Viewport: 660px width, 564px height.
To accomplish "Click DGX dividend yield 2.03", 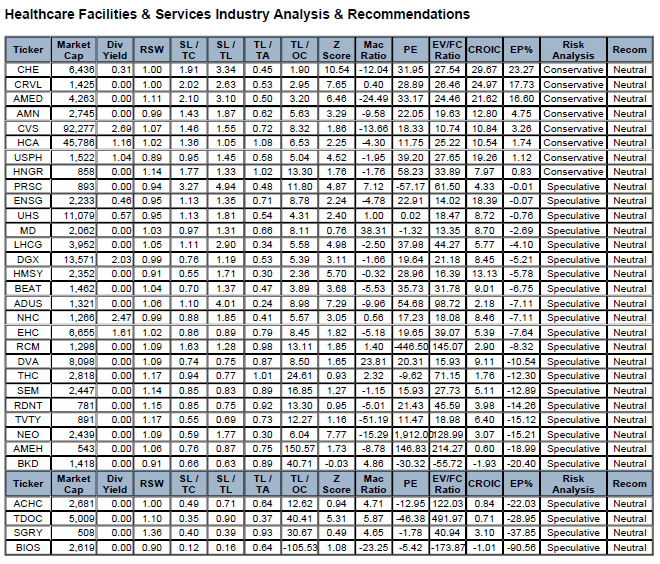I will click(122, 260).
